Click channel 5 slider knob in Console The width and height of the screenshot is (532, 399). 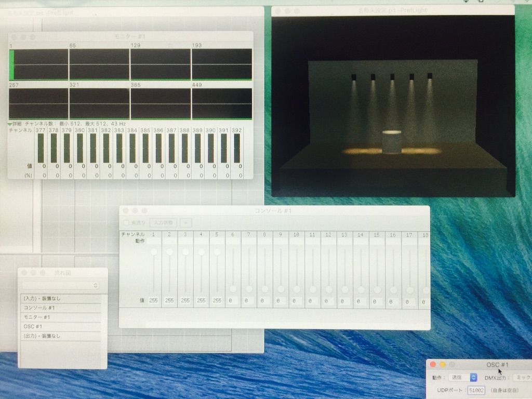pos(217,252)
